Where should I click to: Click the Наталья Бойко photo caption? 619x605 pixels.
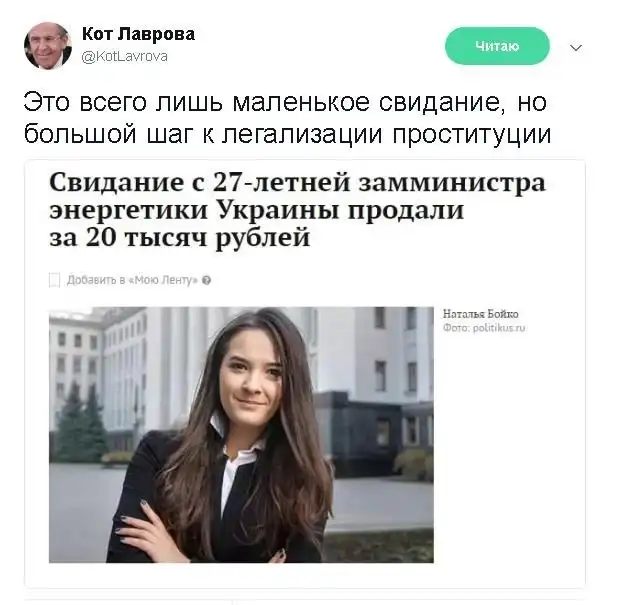(480, 314)
